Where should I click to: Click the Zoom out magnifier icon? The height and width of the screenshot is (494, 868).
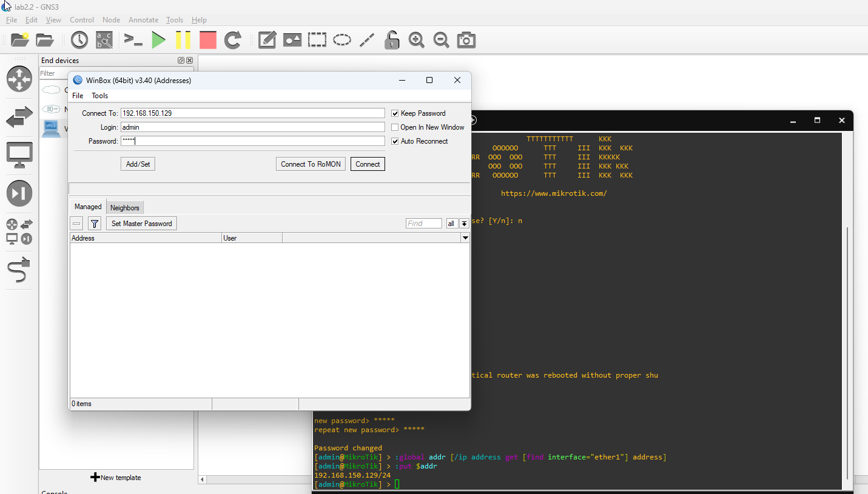pyautogui.click(x=441, y=40)
